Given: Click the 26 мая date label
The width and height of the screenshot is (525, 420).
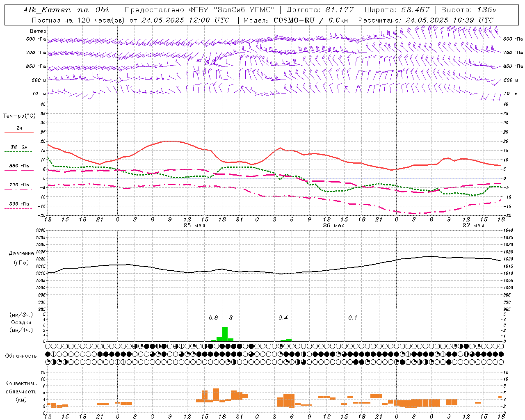Looking at the screenshot, I should 334,226.
